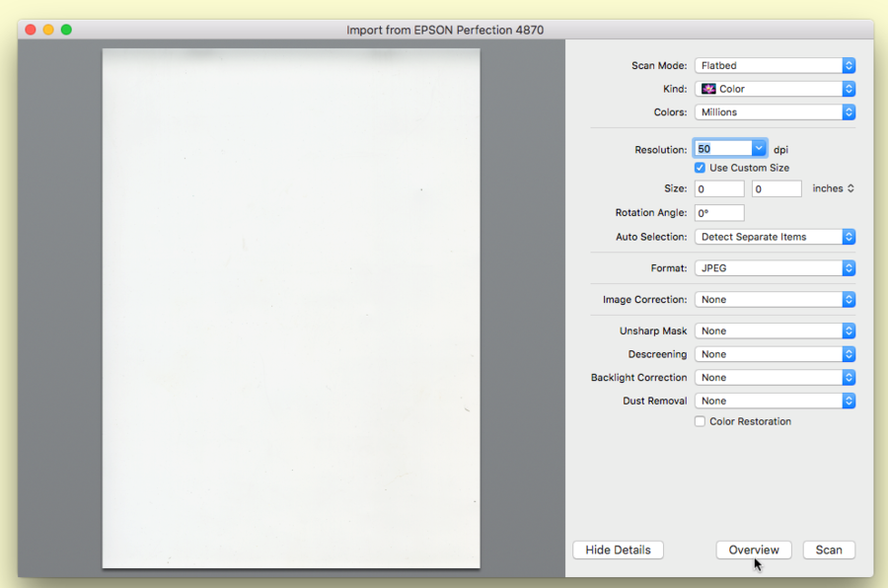This screenshot has height=588, width=888.
Task: Uncheck the Use Custom Size checkbox
Action: 701,168
